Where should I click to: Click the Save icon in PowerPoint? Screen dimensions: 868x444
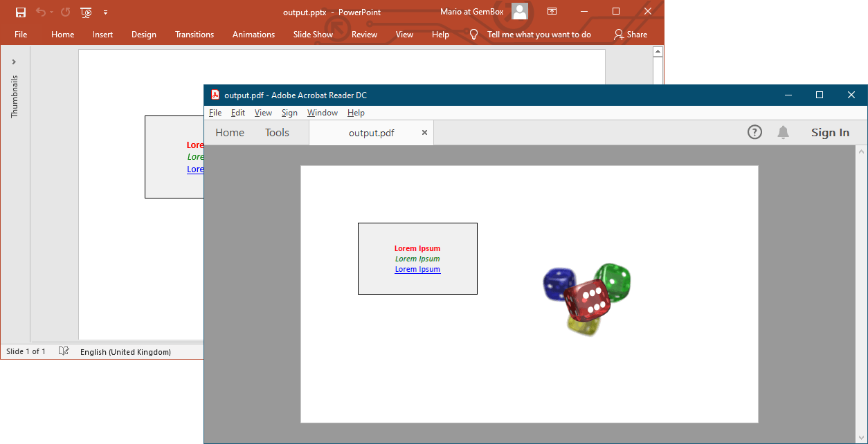pyautogui.click(x=21, y=12)
